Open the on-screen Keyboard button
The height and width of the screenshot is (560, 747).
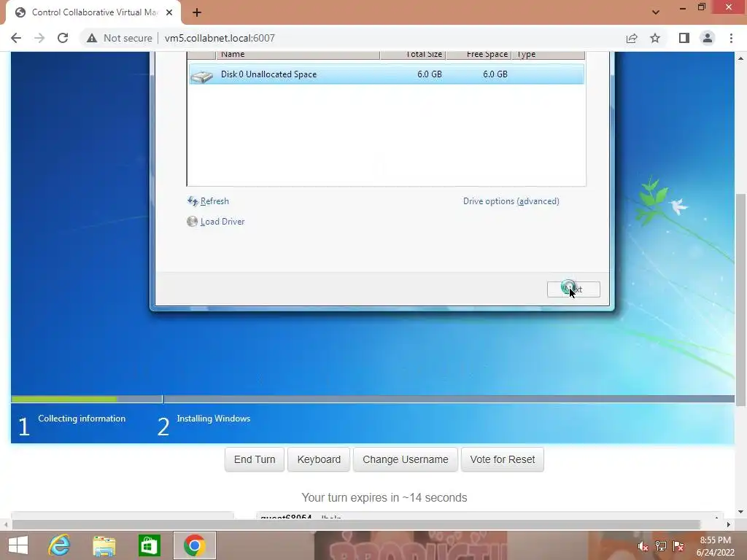pos(319,459)
